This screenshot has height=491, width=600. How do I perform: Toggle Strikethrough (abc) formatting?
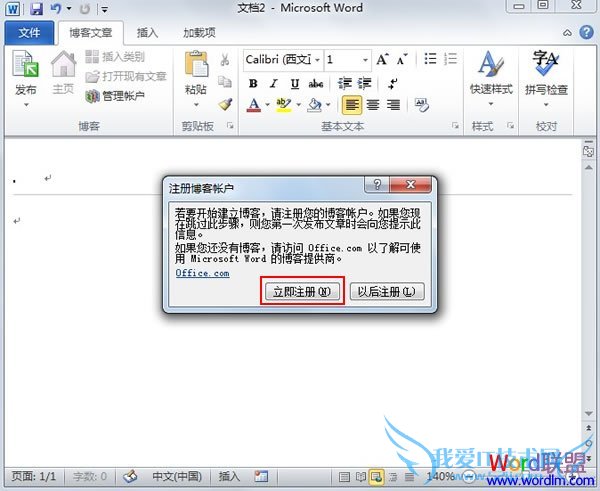coord(316,83)
